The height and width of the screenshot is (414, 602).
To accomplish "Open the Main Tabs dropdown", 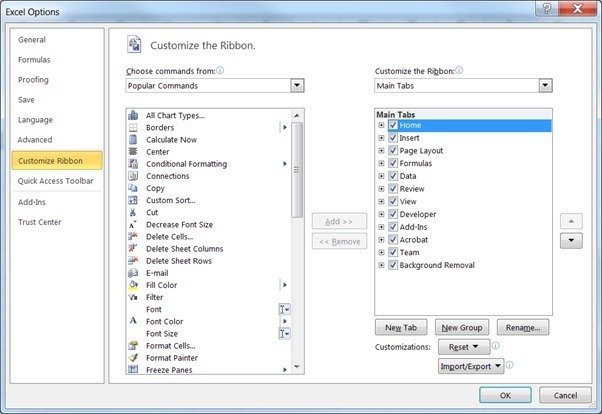I will click(x=545, y=85).
